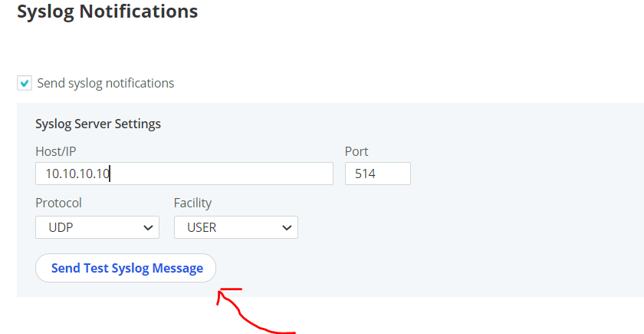Uncheck the Send syslog notifications checkbox
The height and width of the screenshot is (334, 644).
25,83
